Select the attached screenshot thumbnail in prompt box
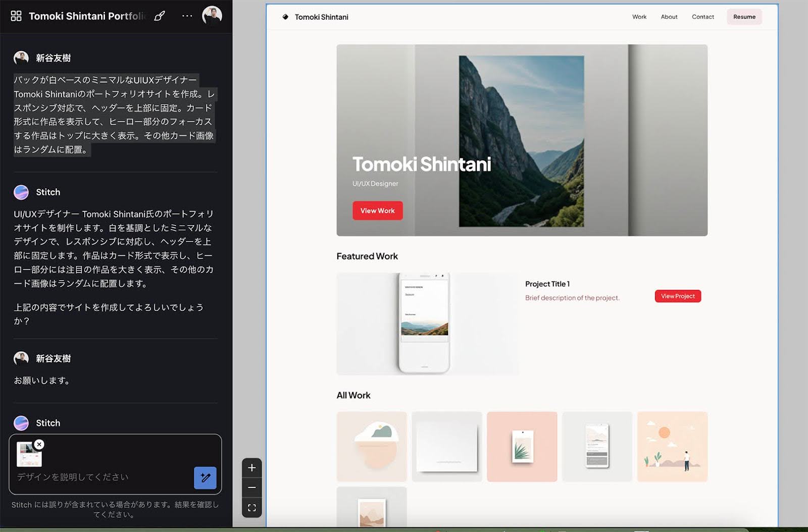 pos(29,455)
